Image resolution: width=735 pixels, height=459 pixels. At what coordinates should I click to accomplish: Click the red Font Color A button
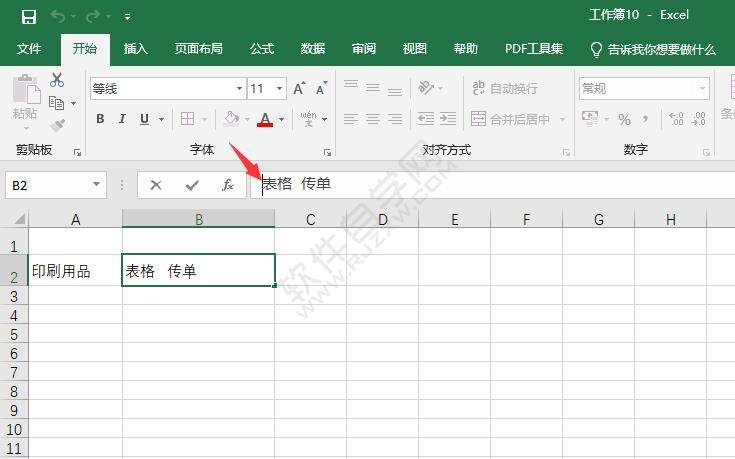[265, 119]
